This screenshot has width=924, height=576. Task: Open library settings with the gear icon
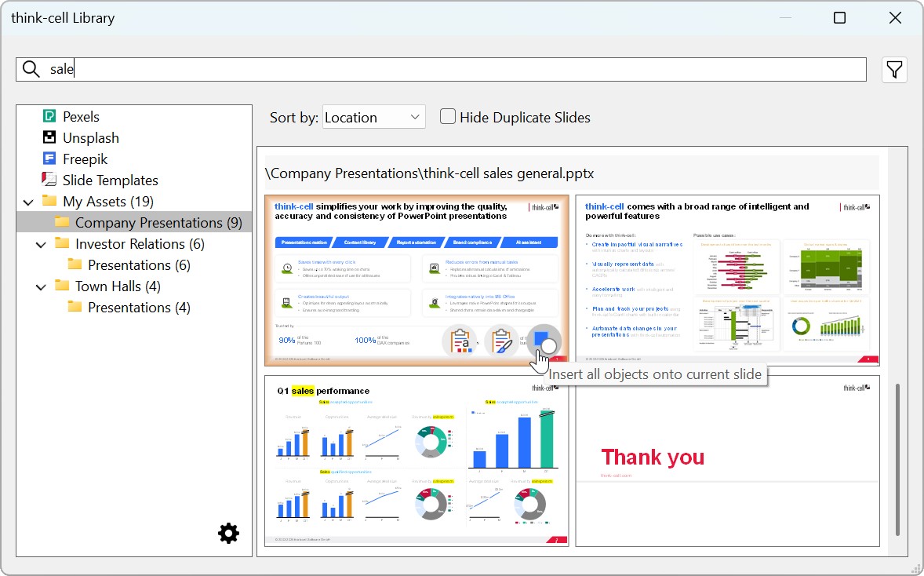pos(228,534)
